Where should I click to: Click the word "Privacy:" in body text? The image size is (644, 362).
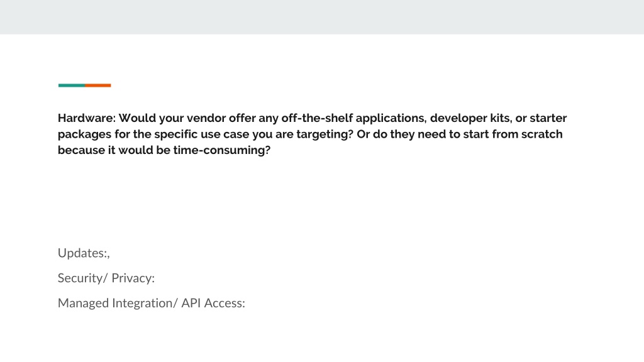point(133,278)
